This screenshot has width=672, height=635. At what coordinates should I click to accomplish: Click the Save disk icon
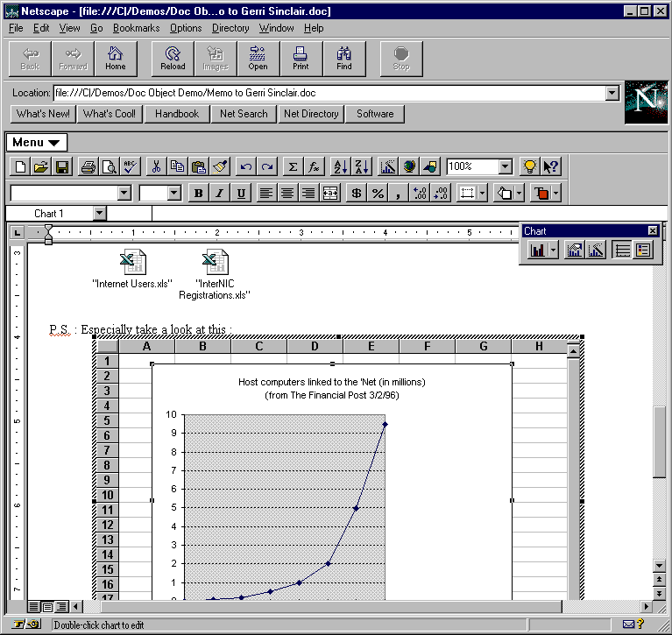coord(62,166)
